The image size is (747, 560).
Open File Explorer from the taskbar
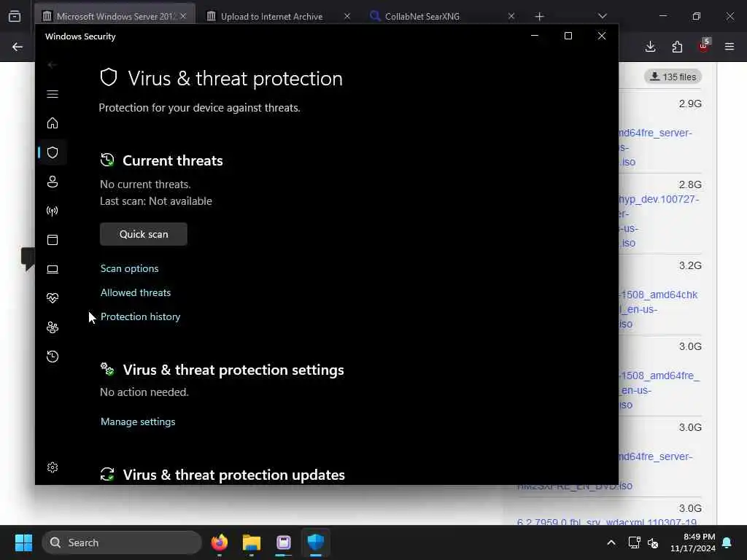pos(252,542)
